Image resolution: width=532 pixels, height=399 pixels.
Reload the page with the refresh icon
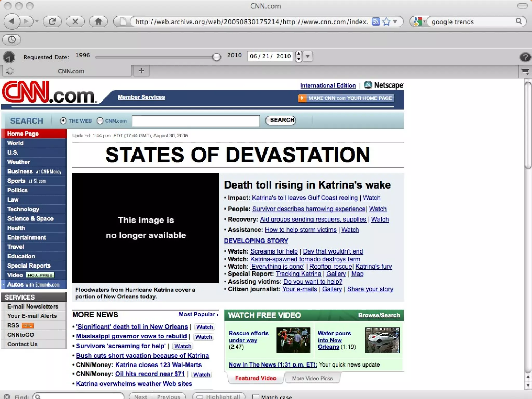pyautogui.click(x=52, y=21)
